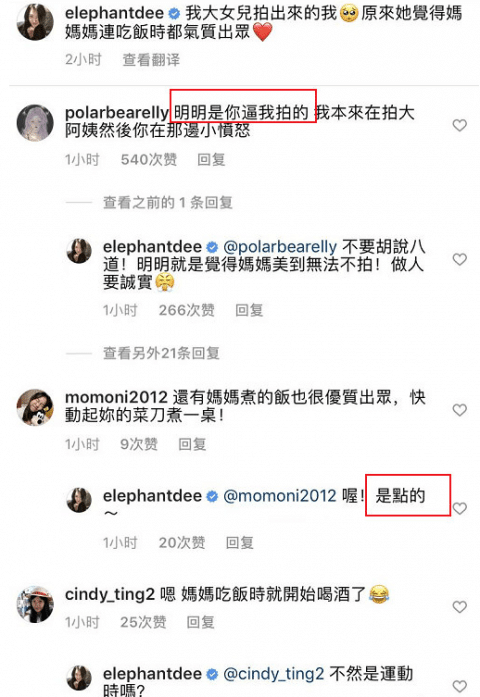The width and height of the screenshot is (480, 697).
Task: Expand 查看之前的 1 条回复
Action: (x=168, y=203)
